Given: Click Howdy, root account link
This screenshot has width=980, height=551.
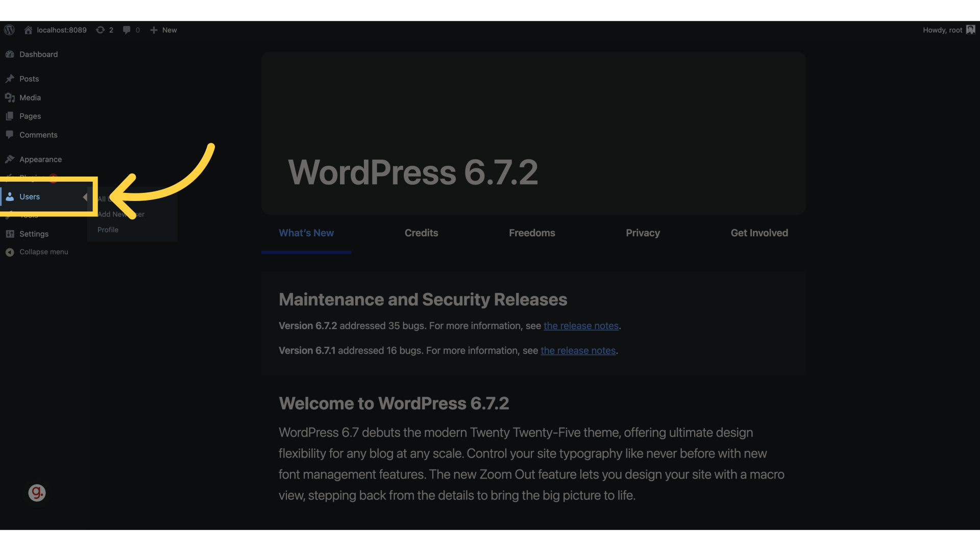Looking at the screenshot, I should 942,30.
